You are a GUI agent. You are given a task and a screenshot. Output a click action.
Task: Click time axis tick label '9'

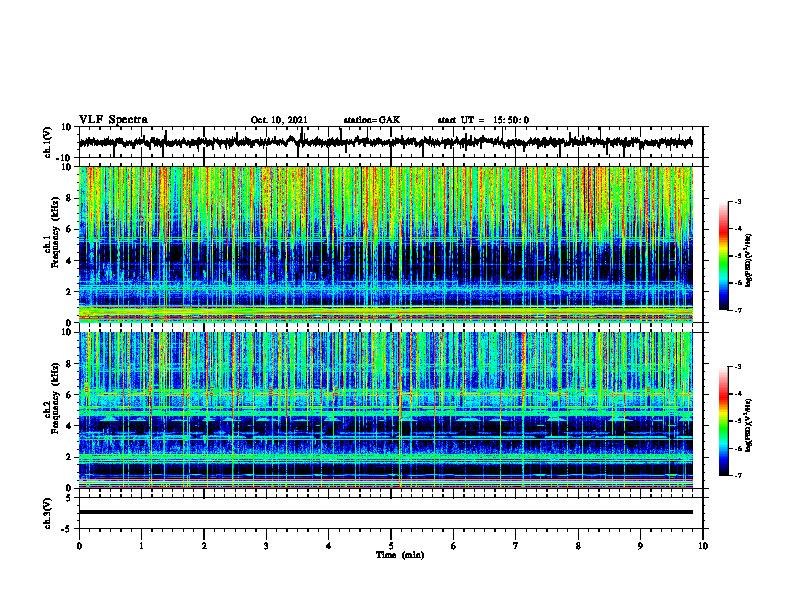coord(640,546)
